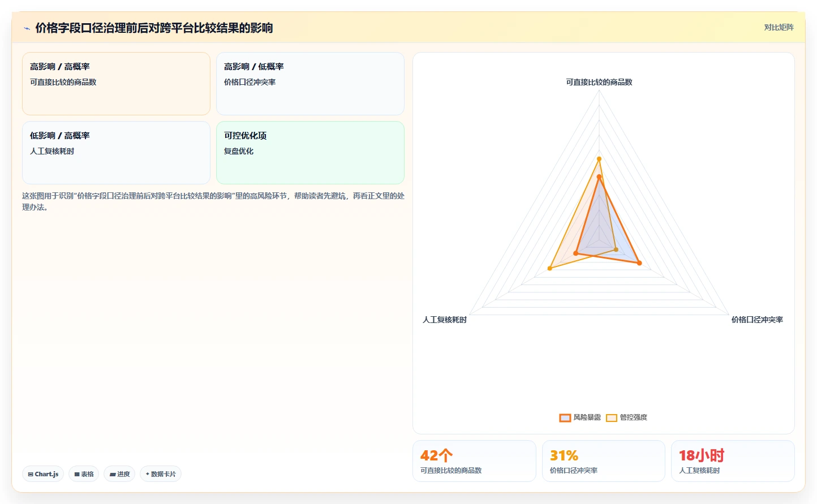Click 价格口径冲突率 text in top matrix card
Image resolution: width=817 pixels, height=504 pixels.
250,82
